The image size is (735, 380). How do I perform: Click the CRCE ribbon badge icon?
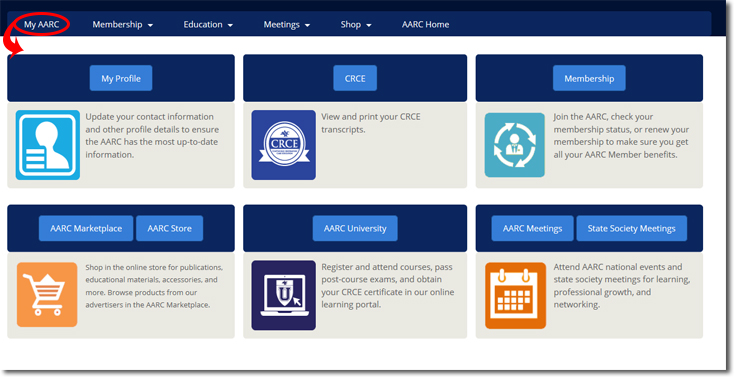point(284,145)
